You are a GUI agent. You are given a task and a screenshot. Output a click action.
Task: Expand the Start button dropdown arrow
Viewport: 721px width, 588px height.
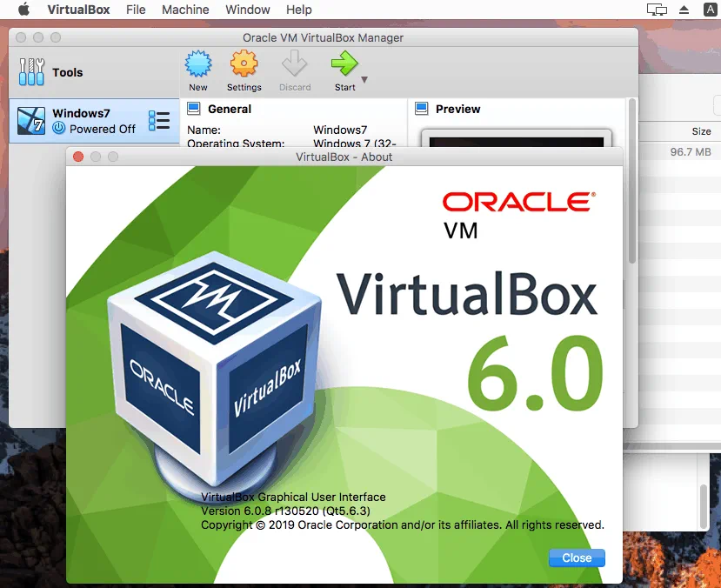[x=364, y=80]
